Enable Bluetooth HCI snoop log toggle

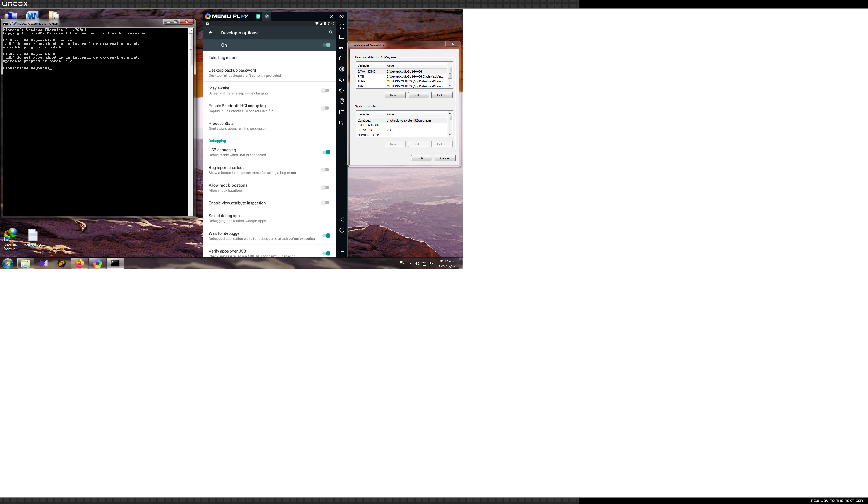325,108
